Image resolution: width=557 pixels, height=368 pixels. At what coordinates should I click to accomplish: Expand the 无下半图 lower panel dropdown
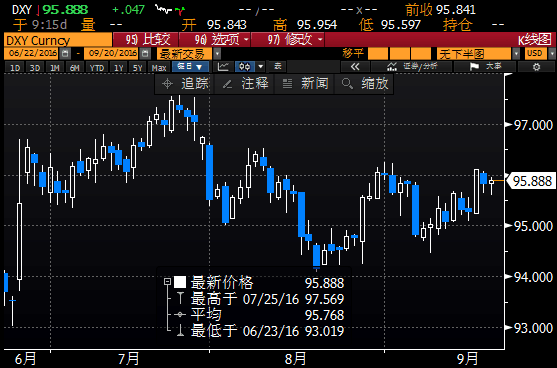coord(517,54)
